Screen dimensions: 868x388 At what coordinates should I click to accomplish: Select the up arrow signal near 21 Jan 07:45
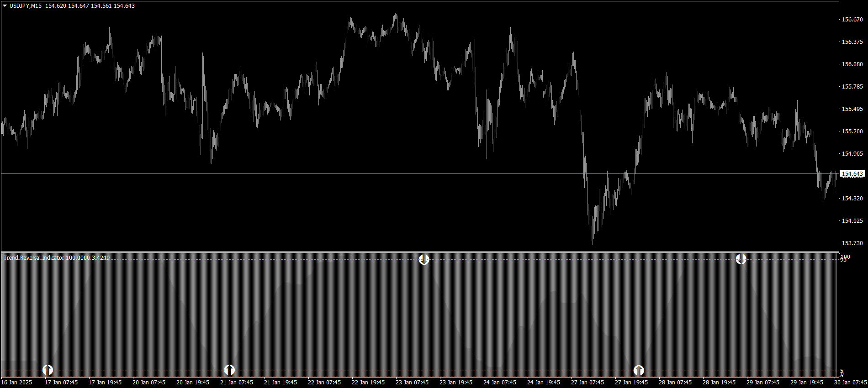(229, 370)
